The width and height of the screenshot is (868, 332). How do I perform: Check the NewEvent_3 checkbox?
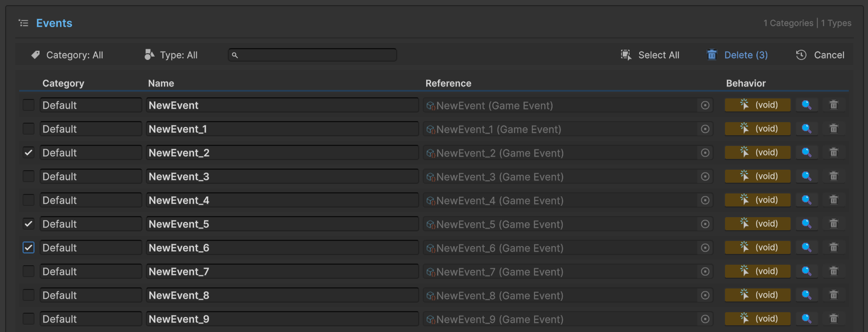click(28, 176)
